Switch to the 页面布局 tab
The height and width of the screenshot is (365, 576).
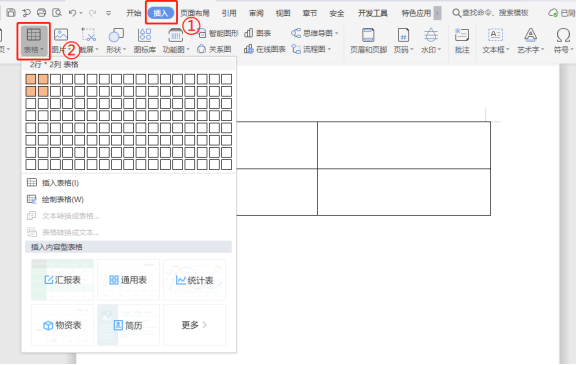click(195, 13)
